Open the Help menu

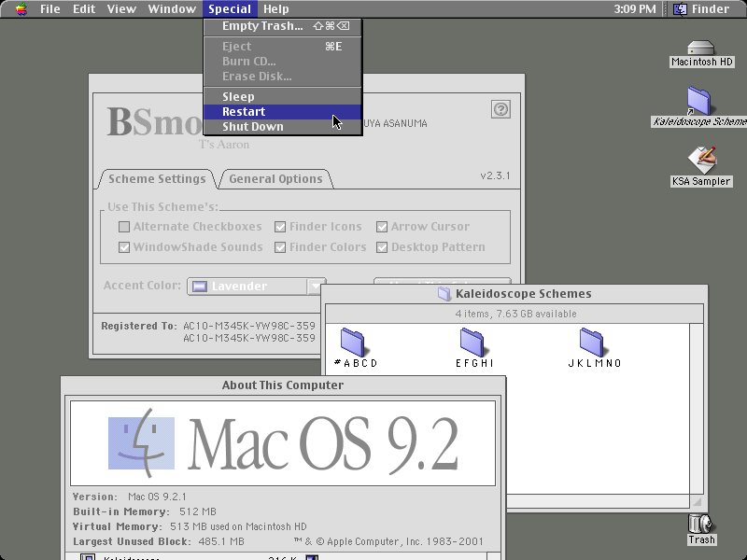click(276, 9)
